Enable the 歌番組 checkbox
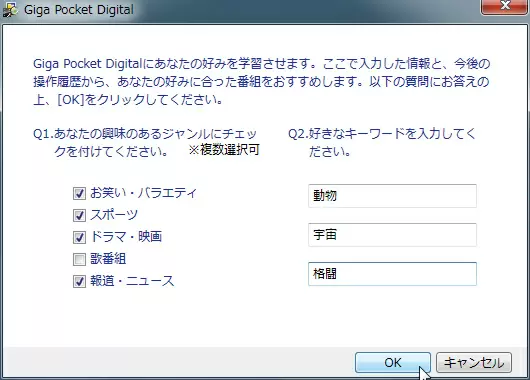The height and width of the screenshot is (380, 530). pyautogui.click(x=79, y=259)
